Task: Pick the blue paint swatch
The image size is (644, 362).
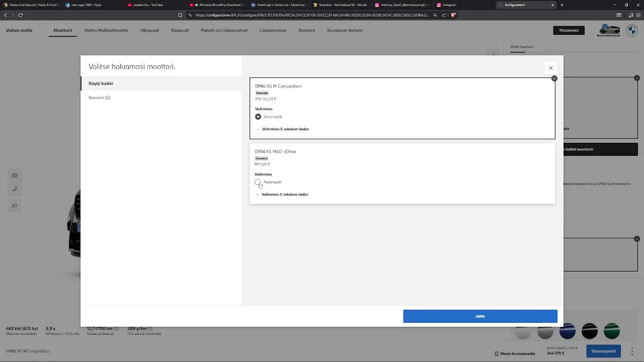Action: [x=568, y=331]
